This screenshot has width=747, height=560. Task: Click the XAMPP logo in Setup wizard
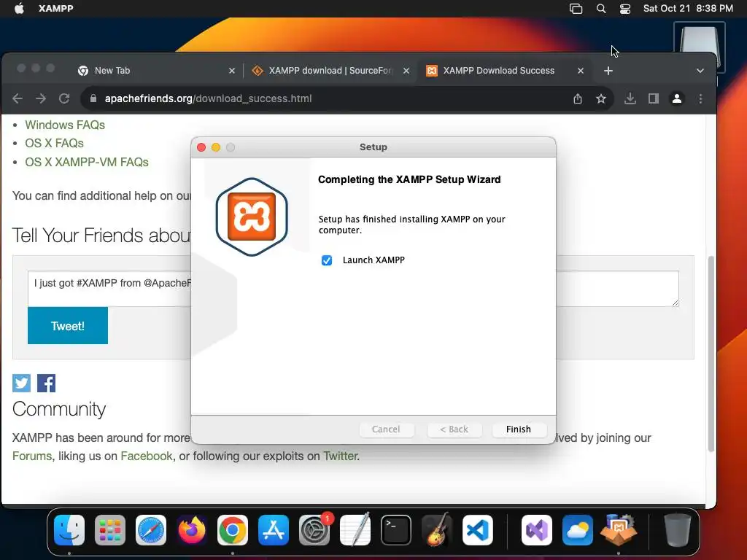tap(252, 217)
